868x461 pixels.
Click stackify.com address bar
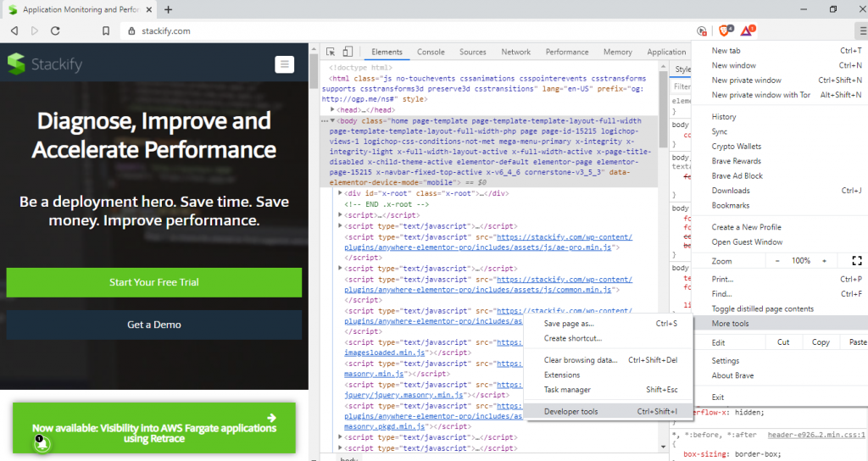click(407, 31)
